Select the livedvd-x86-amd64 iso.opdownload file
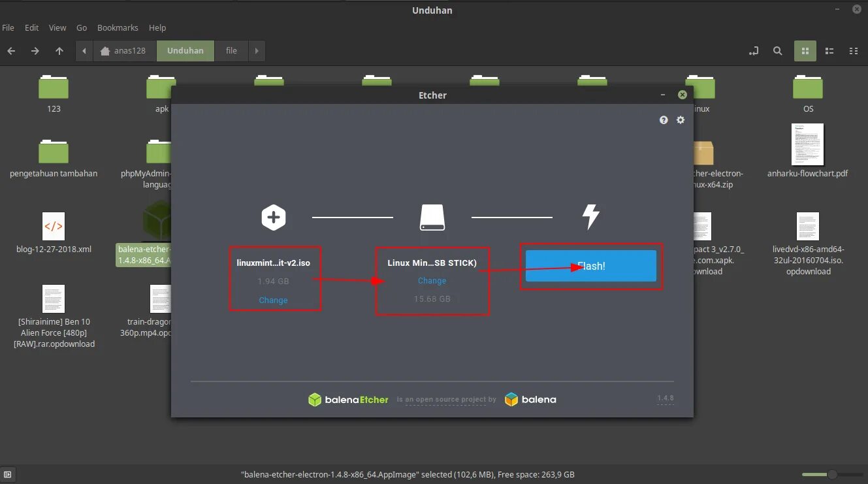868x484 pixels. [x=808, y=243]
